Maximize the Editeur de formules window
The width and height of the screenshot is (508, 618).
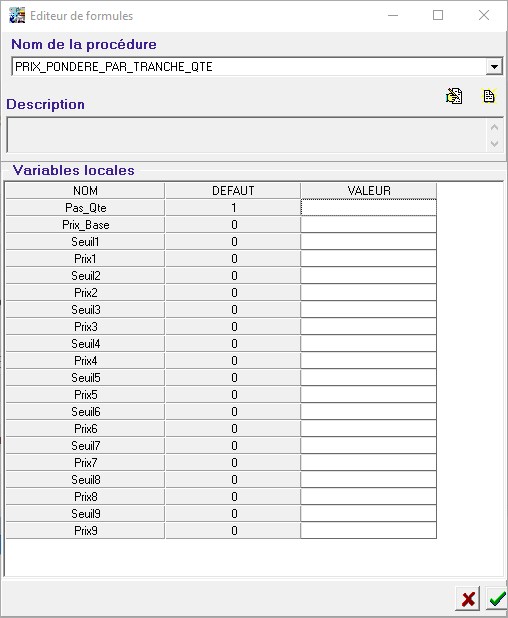click(x=438, y=15)
